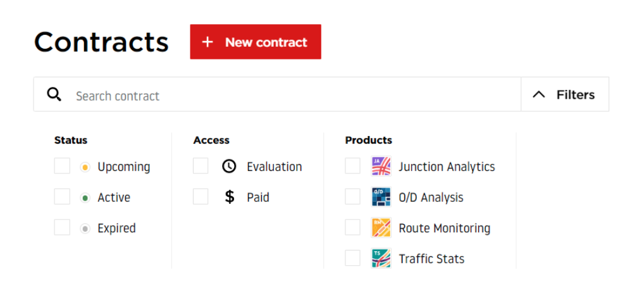Click the O/D Analysis product icon
The width and height of the screenshot is (644, 305).
click(381, 197)
